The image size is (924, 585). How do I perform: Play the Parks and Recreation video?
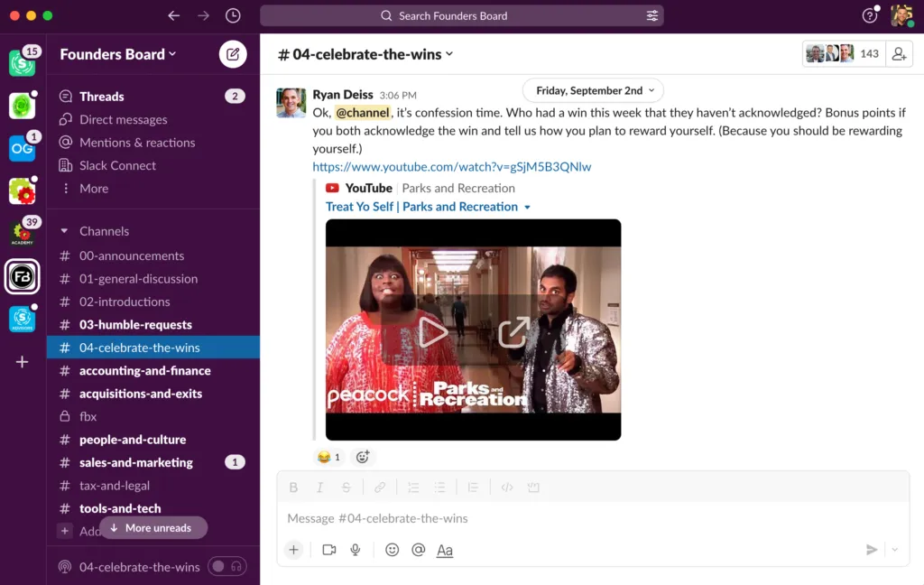coord(432,332)
